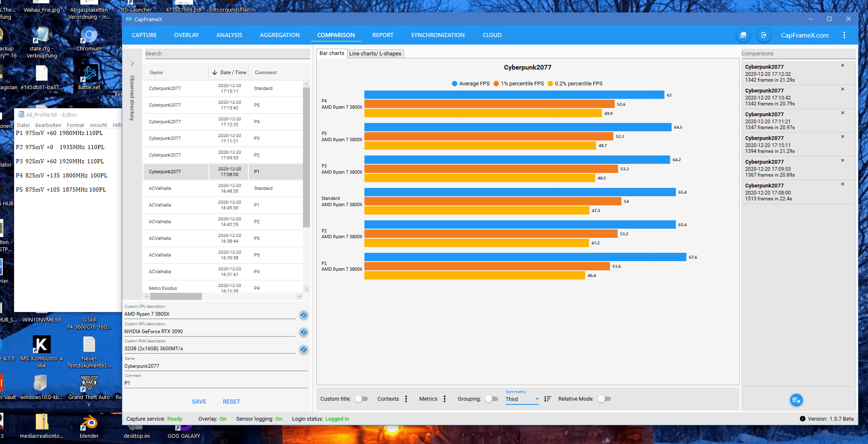Open Battle.net desktop shortcut
This screenshot has height=444, width=868.
[89, 77]
